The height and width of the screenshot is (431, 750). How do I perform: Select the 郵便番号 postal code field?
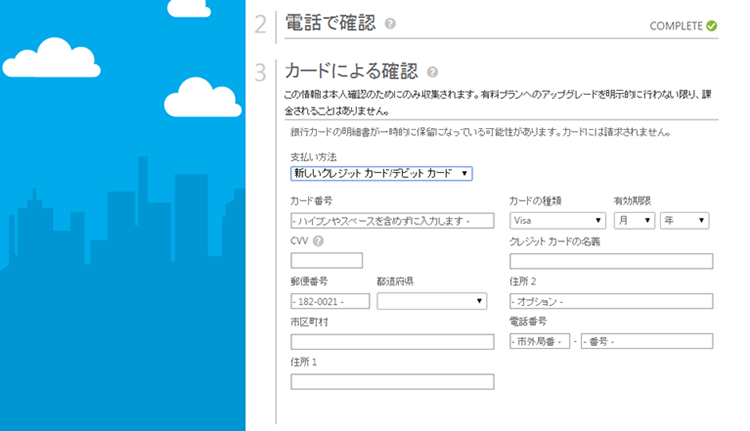click(329, 301)
